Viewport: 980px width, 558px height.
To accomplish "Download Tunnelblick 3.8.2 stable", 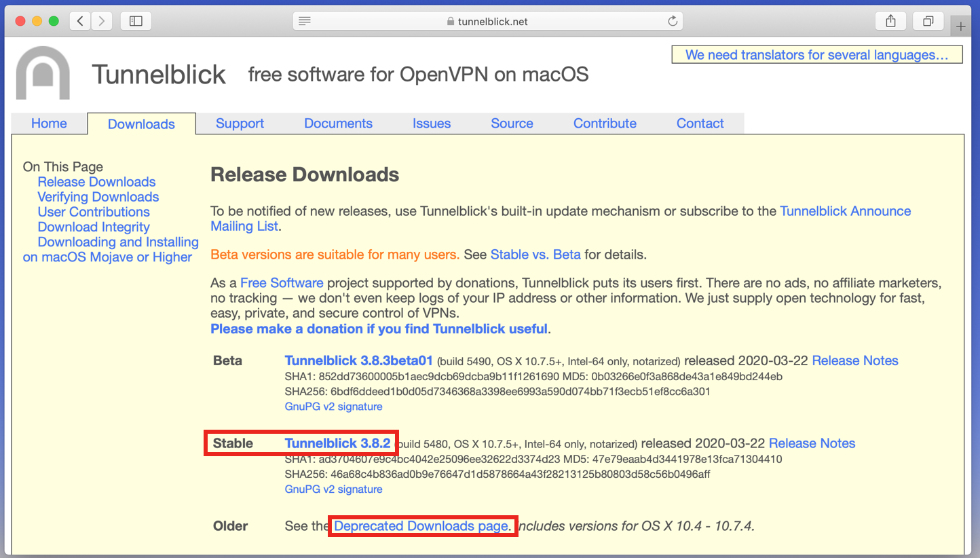I will coord(337,443).
